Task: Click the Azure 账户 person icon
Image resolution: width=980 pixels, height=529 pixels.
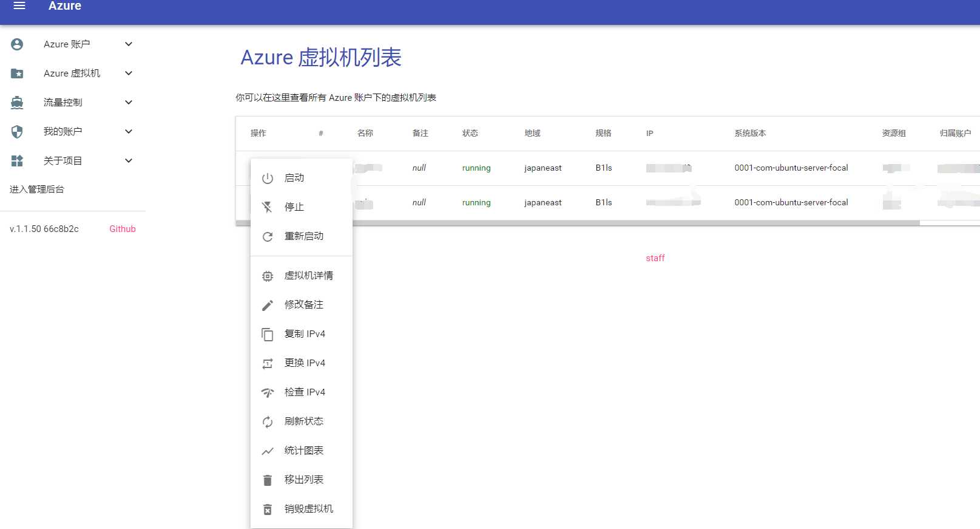Action: click(17, 44)
